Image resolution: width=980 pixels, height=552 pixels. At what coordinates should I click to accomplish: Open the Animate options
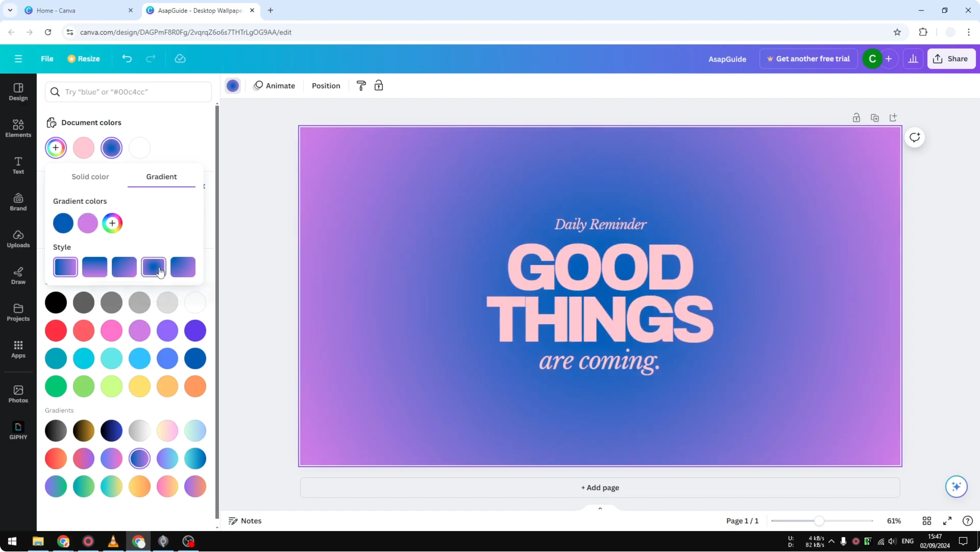click(274, 86)
